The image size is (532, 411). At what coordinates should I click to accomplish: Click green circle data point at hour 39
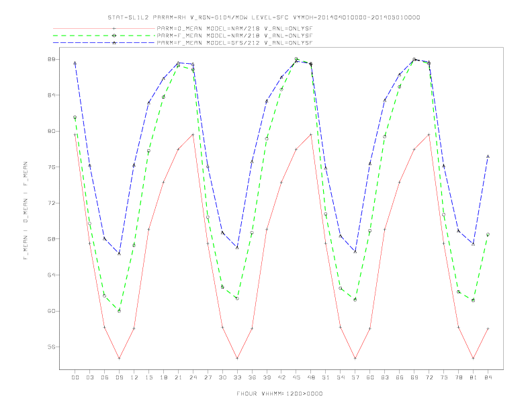[267, 139]
